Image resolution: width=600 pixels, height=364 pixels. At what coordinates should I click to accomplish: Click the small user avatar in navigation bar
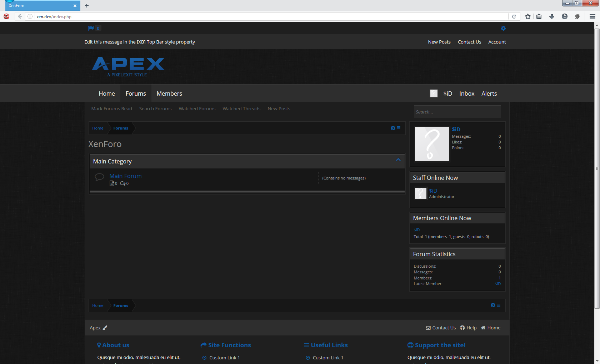[434, 93]
